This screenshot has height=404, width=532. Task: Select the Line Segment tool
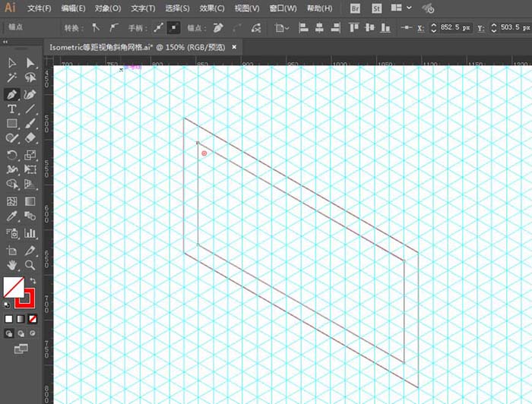(30, 109)
